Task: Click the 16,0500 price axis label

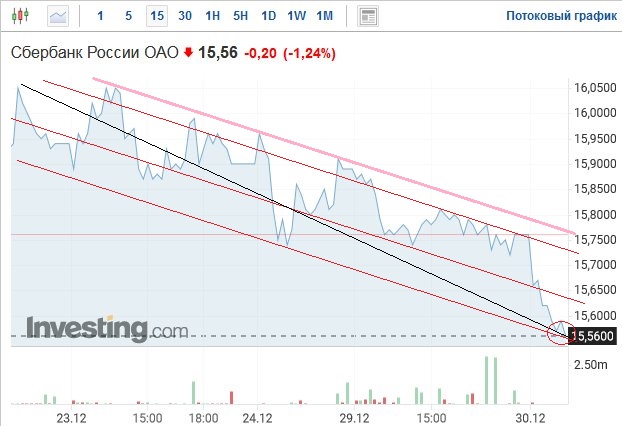Action: (595, 88)
